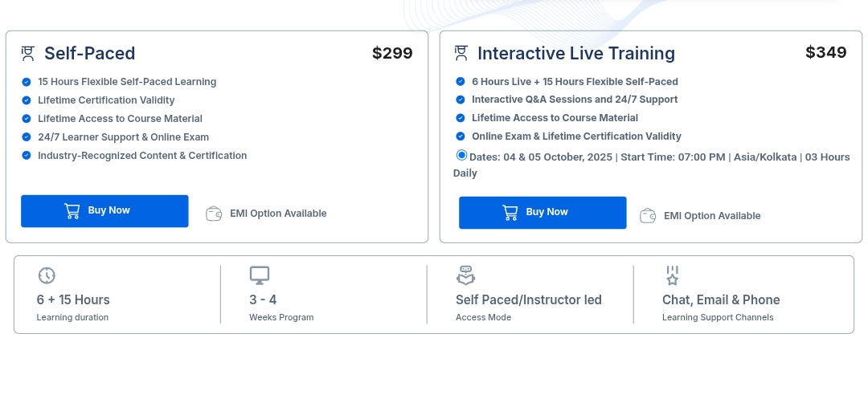Open EMI Option Available under Live Training
This screenshot has width=868, height=395.
712,216
